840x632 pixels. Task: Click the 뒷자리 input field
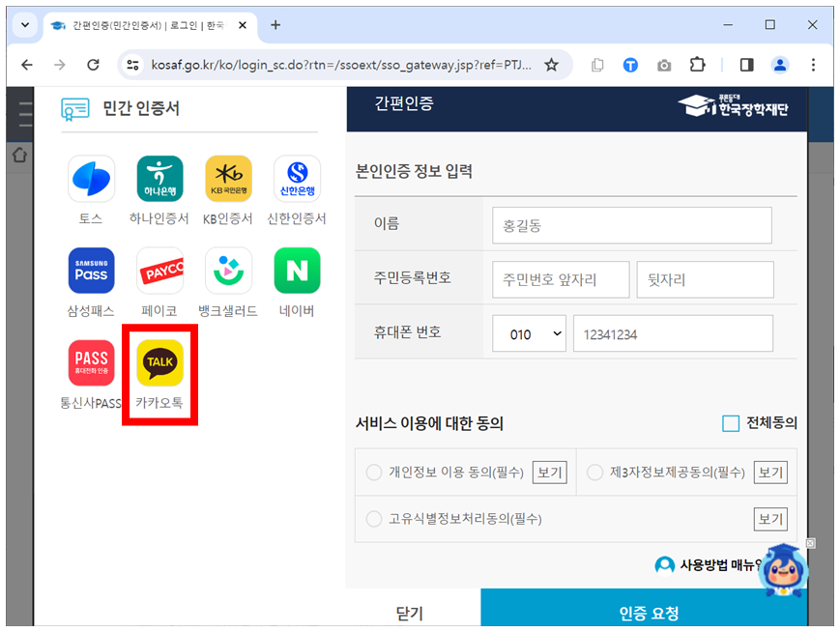pos(705,279)
